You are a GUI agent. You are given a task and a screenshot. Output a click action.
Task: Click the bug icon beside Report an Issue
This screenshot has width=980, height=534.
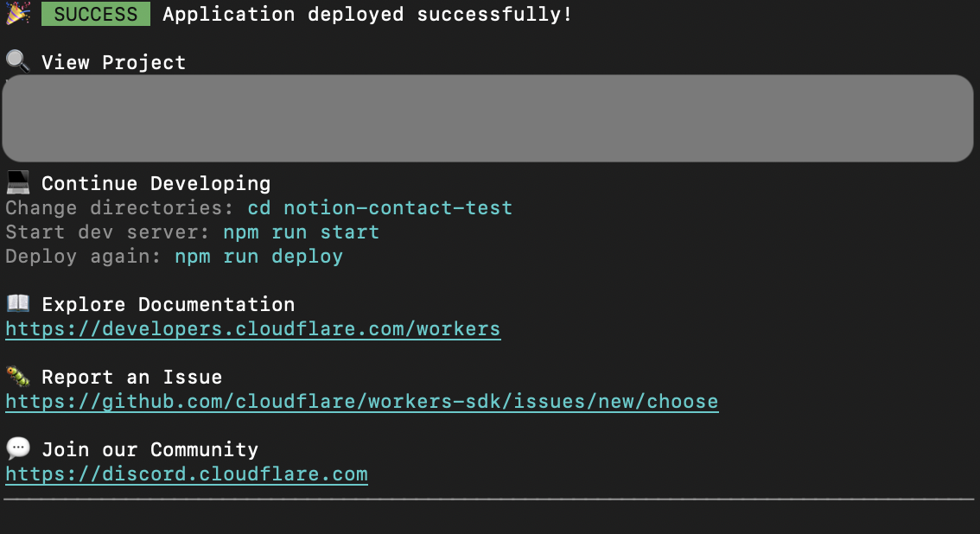18,376
